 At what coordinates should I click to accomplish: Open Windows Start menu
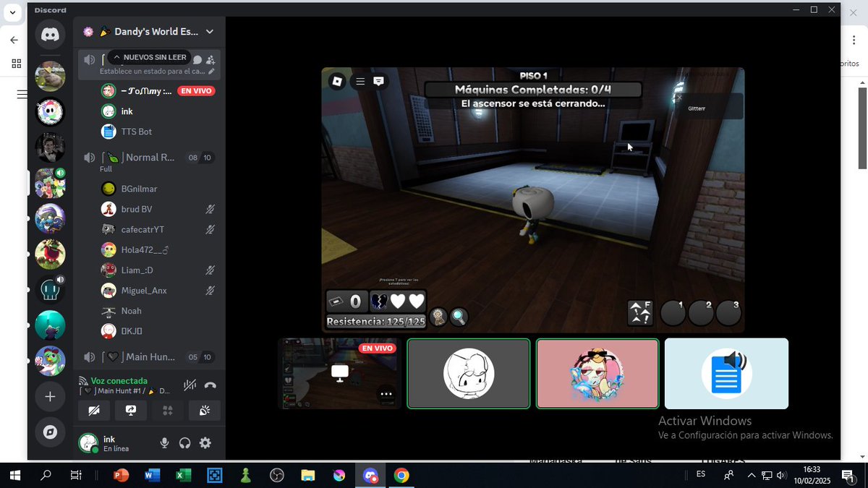15,475
